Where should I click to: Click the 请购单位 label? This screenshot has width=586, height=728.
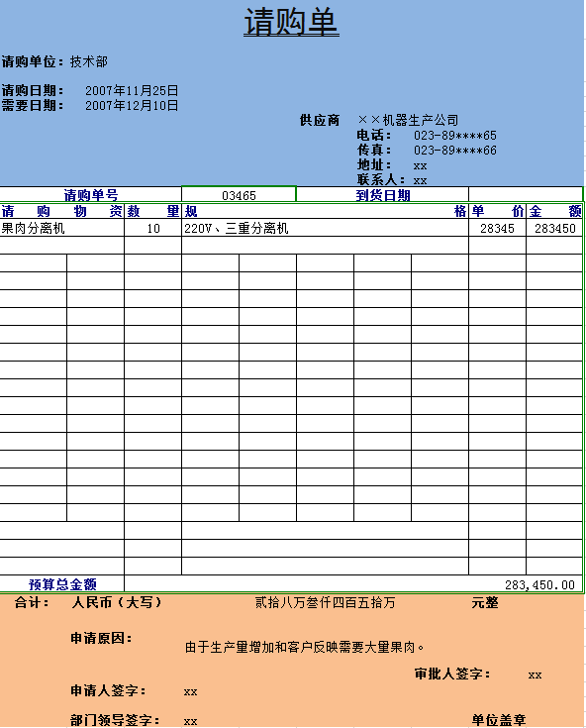[x=33, y=61]
